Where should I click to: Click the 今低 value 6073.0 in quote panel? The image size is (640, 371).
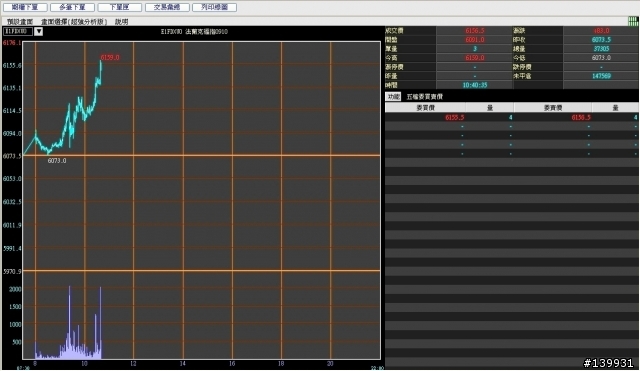pos(601,58)
